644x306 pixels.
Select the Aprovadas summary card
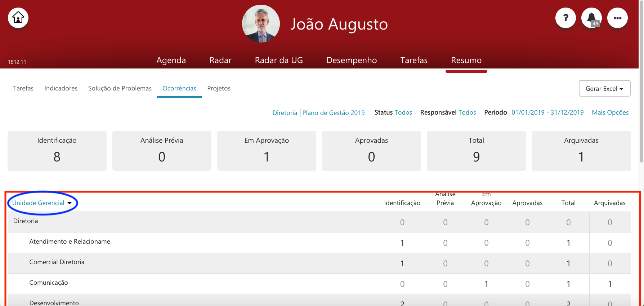click(x=371, y=151)
